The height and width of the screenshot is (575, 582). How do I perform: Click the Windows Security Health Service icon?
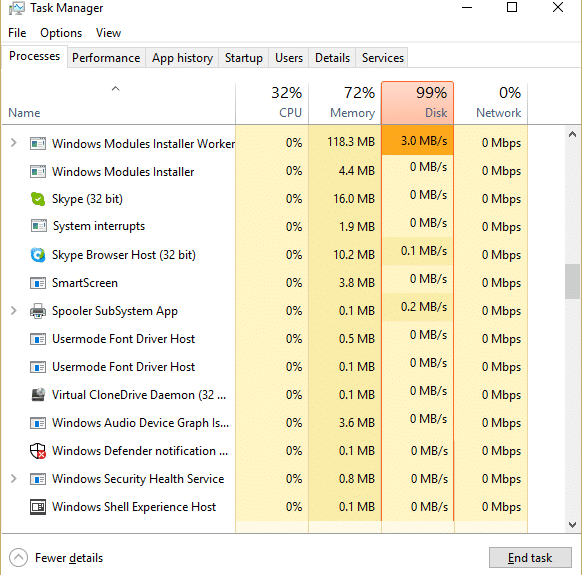(x=38, y=479)
